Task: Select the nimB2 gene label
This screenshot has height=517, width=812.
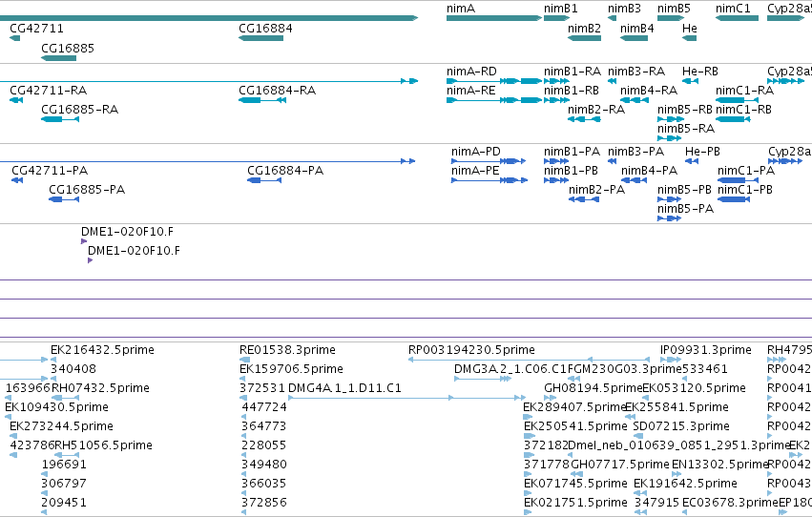Action: pos(584,28)
